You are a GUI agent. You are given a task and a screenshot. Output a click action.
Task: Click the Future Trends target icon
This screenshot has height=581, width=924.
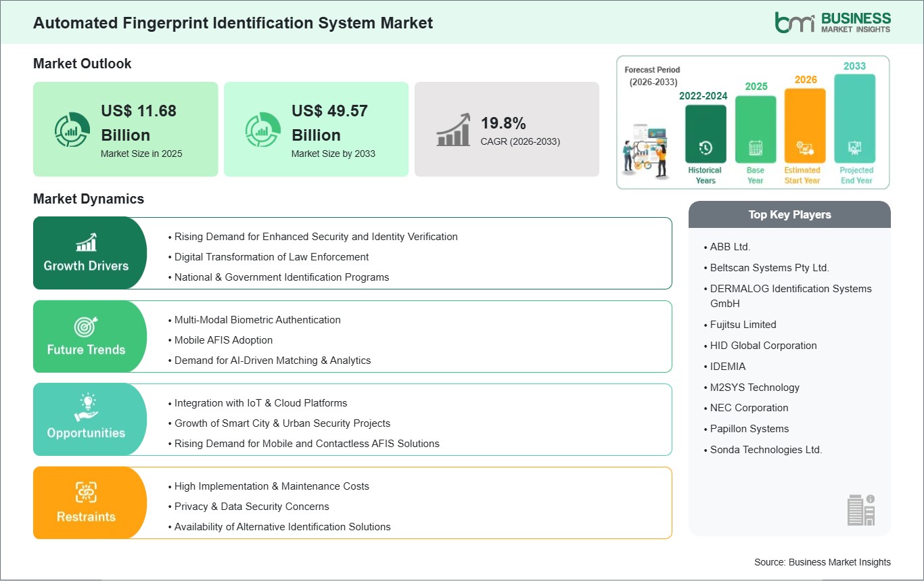86,326
